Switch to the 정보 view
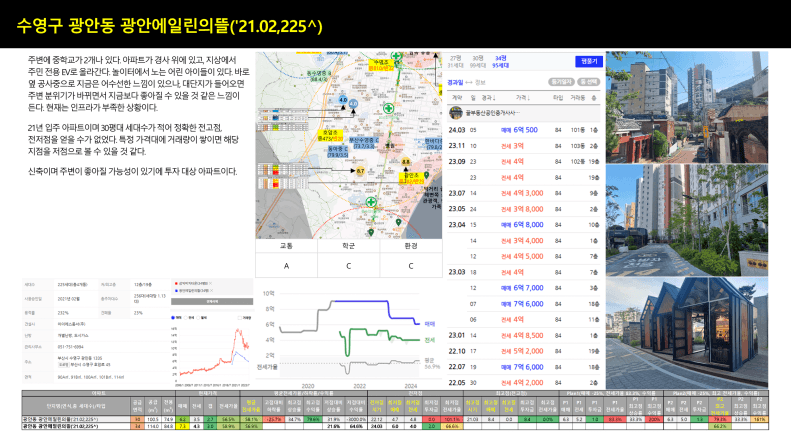Screen dimensions: 791x445 click(480, 82)
